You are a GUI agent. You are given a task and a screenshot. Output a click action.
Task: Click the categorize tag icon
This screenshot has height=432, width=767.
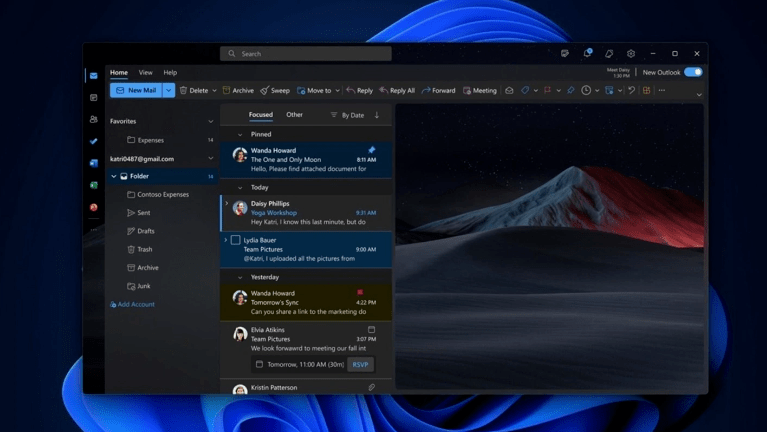[525, 91]
